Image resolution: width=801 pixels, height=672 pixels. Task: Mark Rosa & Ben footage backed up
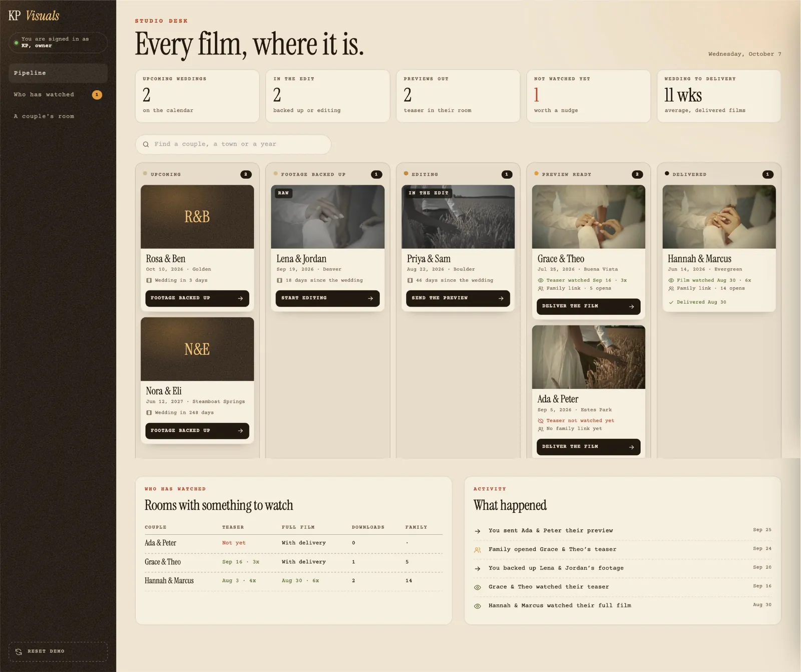(x=197, y=298)
